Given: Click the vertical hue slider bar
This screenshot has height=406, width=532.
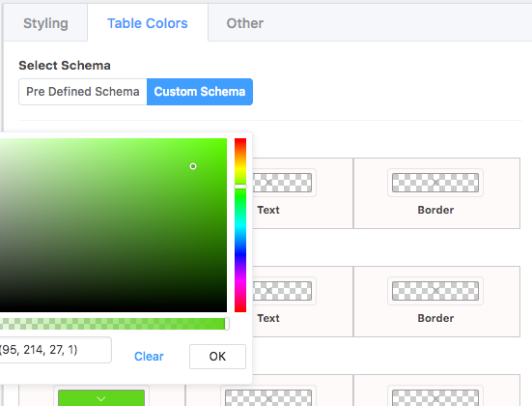Looking at the screenshot, I should pos(240,225).
